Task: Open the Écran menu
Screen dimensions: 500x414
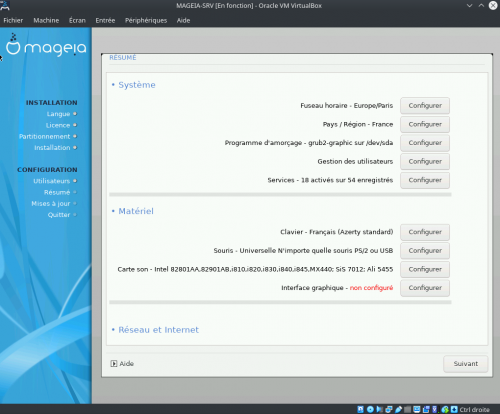Action: click(x=77, y=20)
